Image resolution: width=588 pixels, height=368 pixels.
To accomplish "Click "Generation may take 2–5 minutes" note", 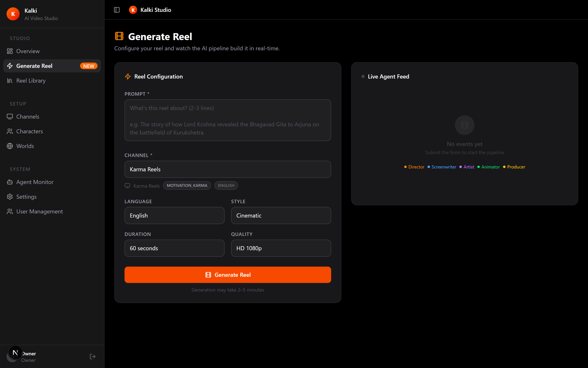I will 228,290.
